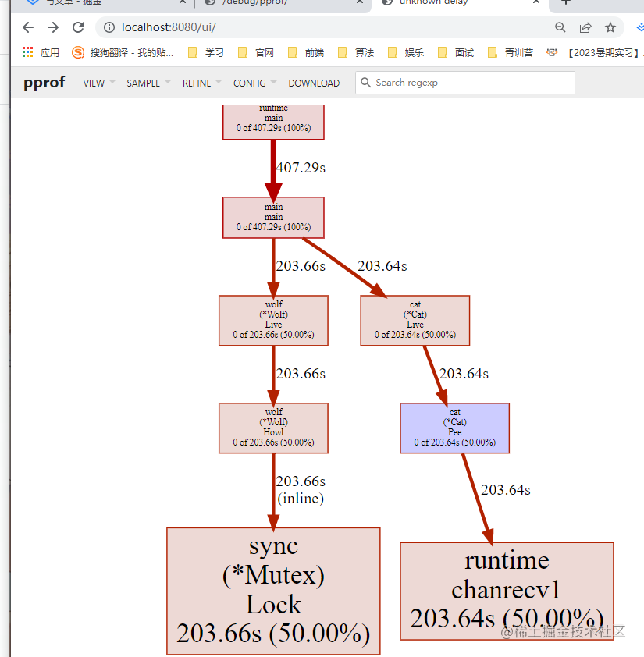The height and width of the screenshot is (657, 644).
Task: Click the pprof logo title
Action: 44,83
